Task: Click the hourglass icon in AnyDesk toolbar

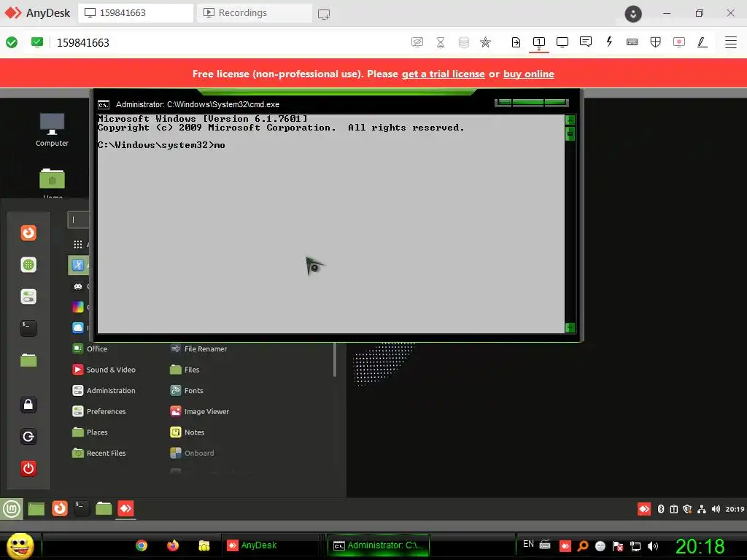Action: point(441,42)
